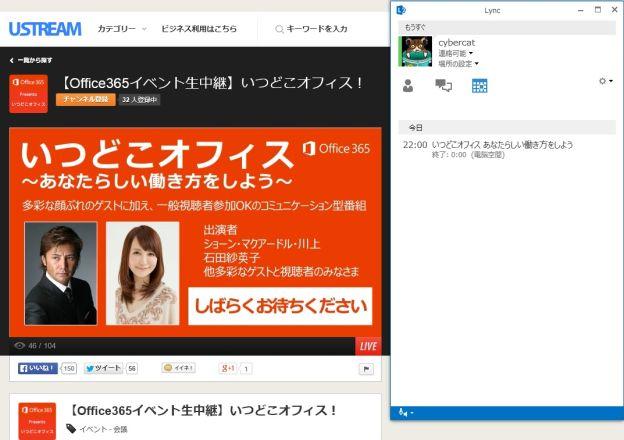The image size is (624, 440).
Task: Click the cybercat name in Lync
Action: click(456, 43)
